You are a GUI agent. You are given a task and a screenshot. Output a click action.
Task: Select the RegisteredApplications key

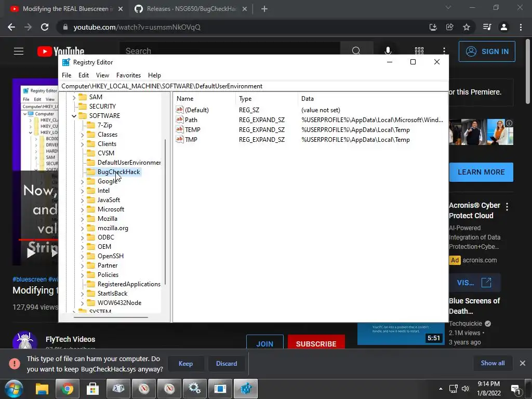pos(129,284)
